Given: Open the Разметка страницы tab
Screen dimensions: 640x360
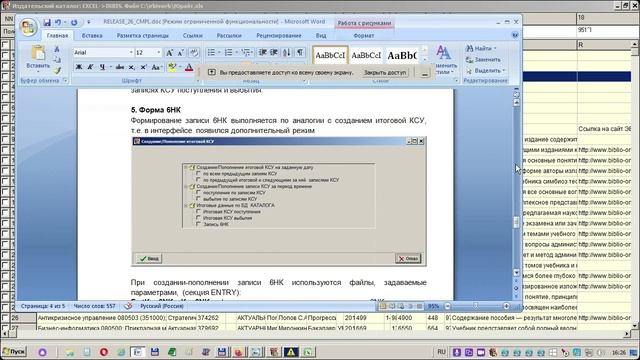Looking at the screenshot, I should (142, 36).
